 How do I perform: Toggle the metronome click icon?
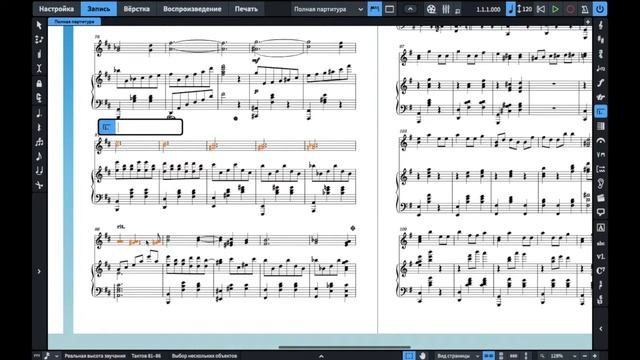coord(584,9)
